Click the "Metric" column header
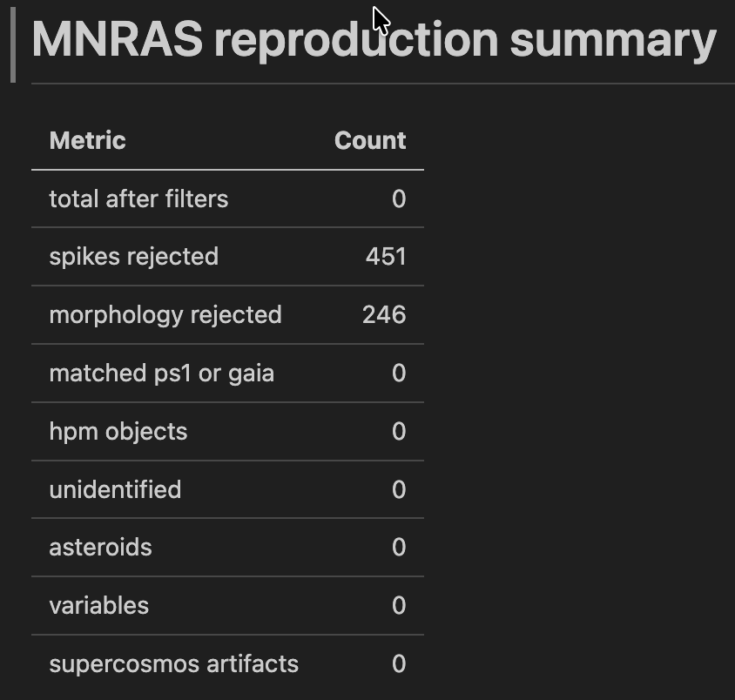Viewport: 735px width, 700px height. 87,140
